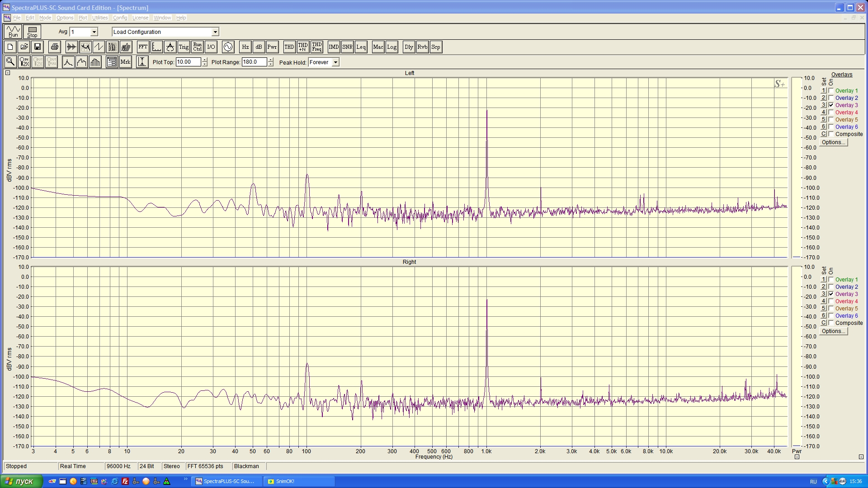Expand the Peak Hold Forever dropdown
Viewport: 868px width, 488px height.
(x=335, y=62)
